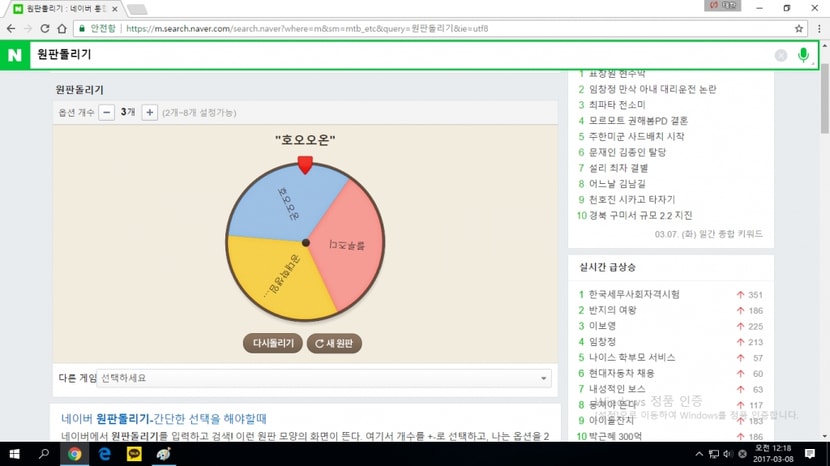Click the 새 원판 new wheel button

click(334, 343)
